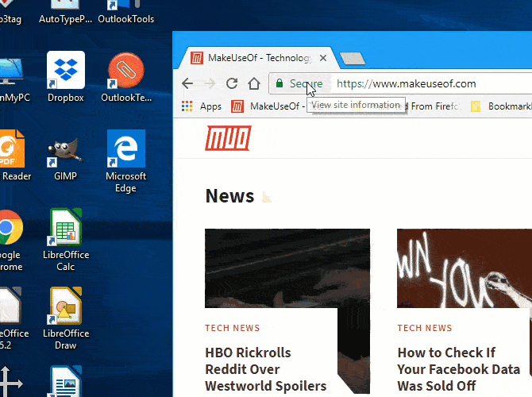Go to Chrome's home page button
The image size is (532, 397).
point(254,83)
